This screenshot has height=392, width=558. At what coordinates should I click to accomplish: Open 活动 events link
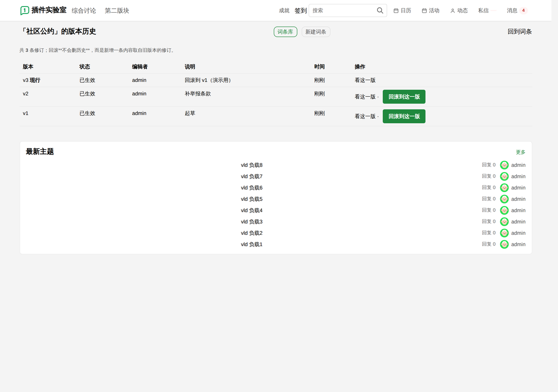point(431,10)
